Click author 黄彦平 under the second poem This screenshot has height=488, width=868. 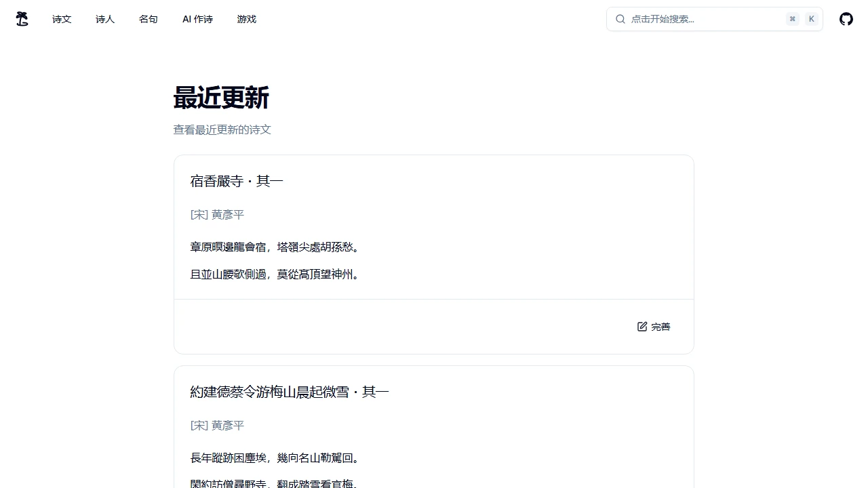tap(227, 426)
